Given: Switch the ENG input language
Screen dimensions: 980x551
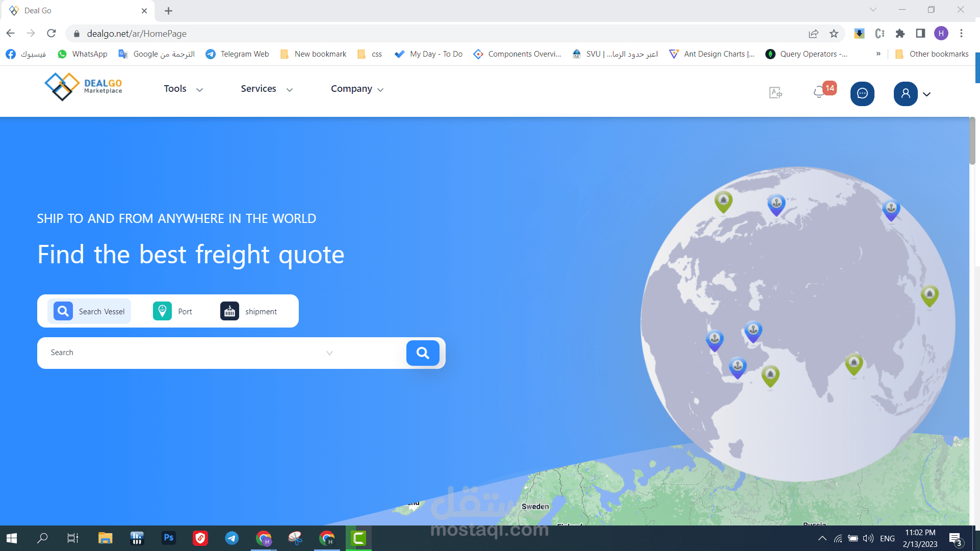Looking at the screenshot, I should [887, 538].
